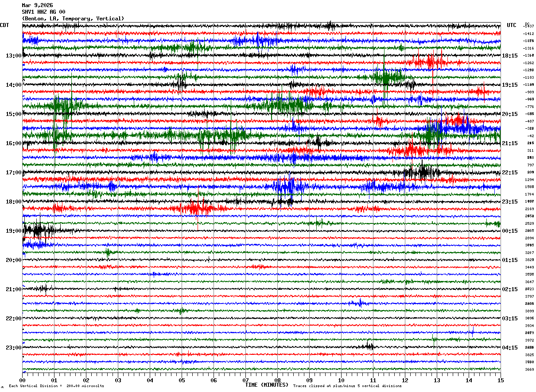Viewport: 536px width, 392px height.
Task: Click minute tick '14' on the time axis
Action: pyautogui.click(x=469, y=380)
